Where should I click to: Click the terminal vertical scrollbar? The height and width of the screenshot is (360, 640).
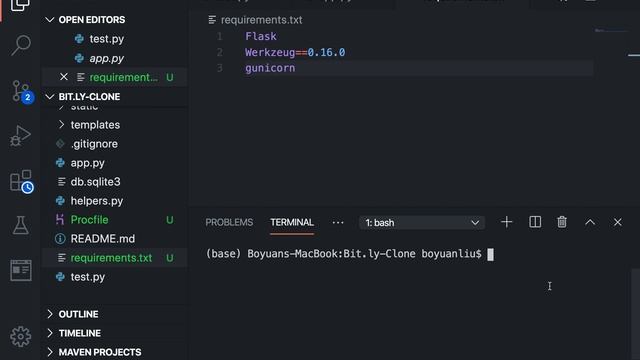point(635,314)
